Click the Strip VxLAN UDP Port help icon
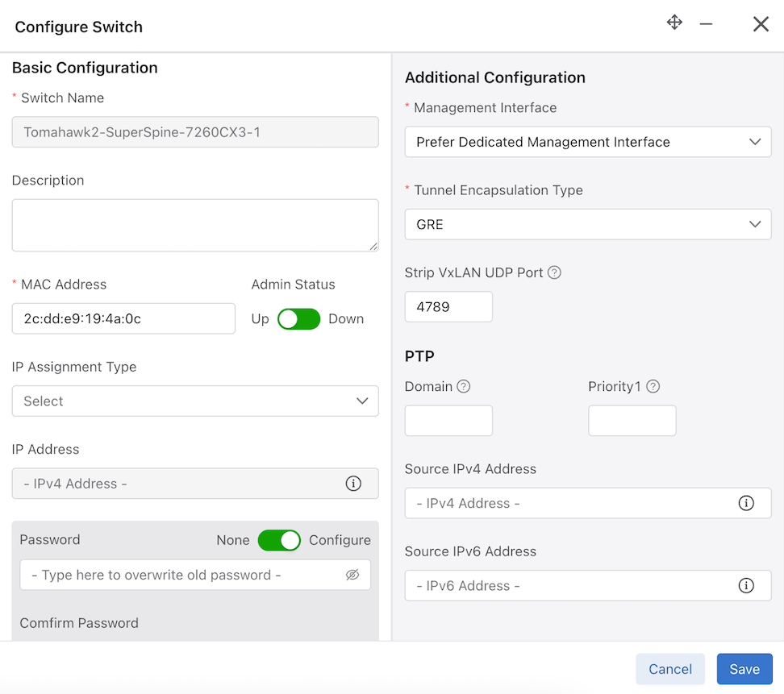Viewport: 784px width, 694px height. 554,272
